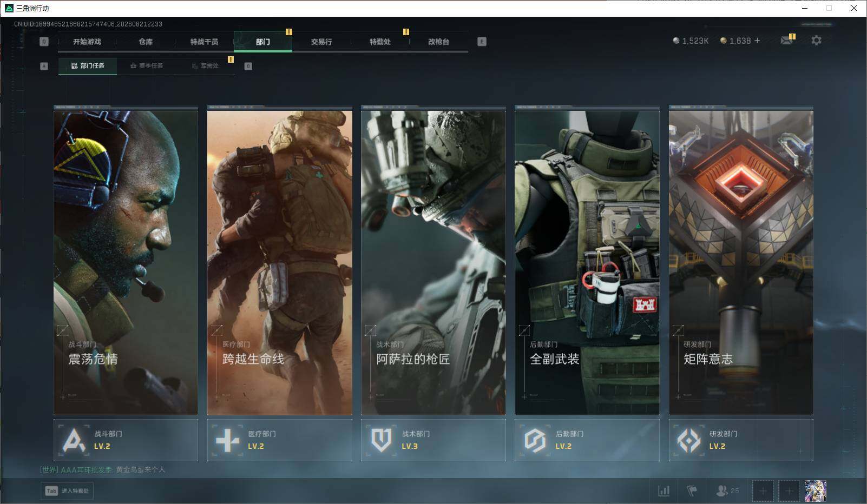This screenshot has width=867, height=504.
Task: Switch to the 改枪台 tab
Action: pyautogui.click(x=438, y=42)
